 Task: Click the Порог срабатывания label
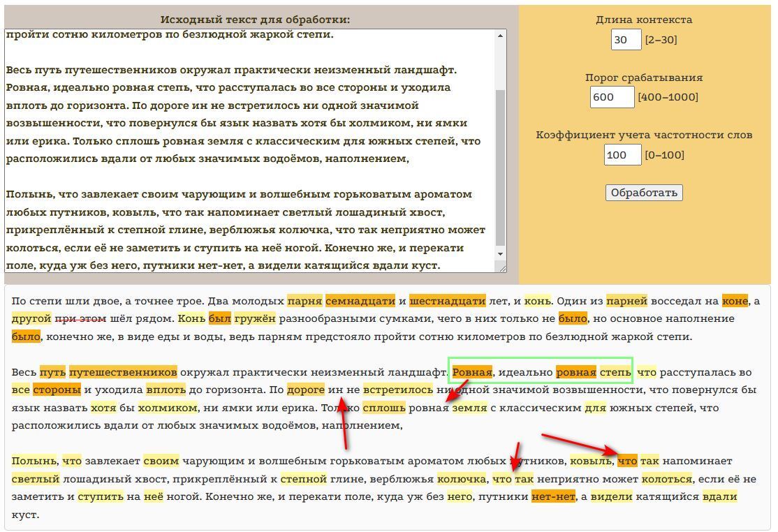(x=644, y=77)
